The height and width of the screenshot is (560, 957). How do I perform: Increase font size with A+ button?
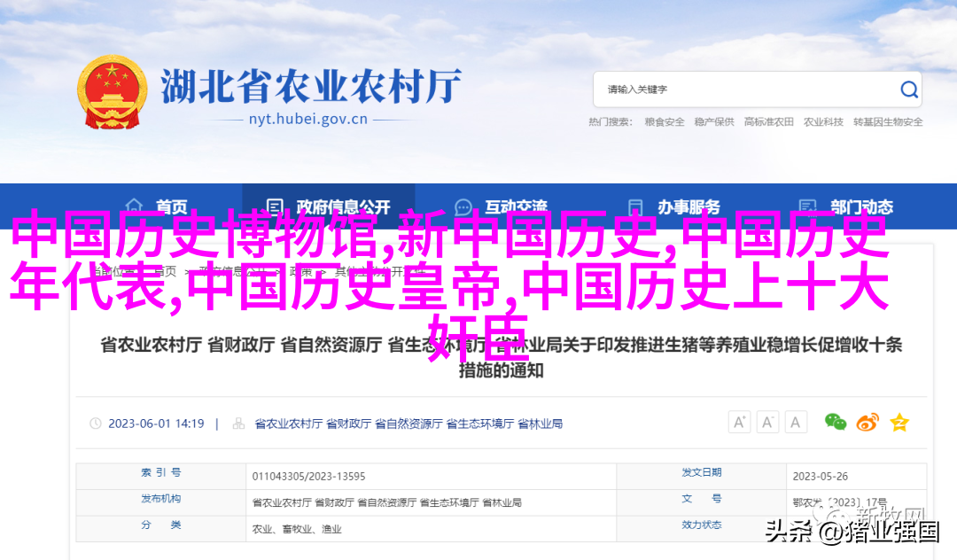point(740,423)
